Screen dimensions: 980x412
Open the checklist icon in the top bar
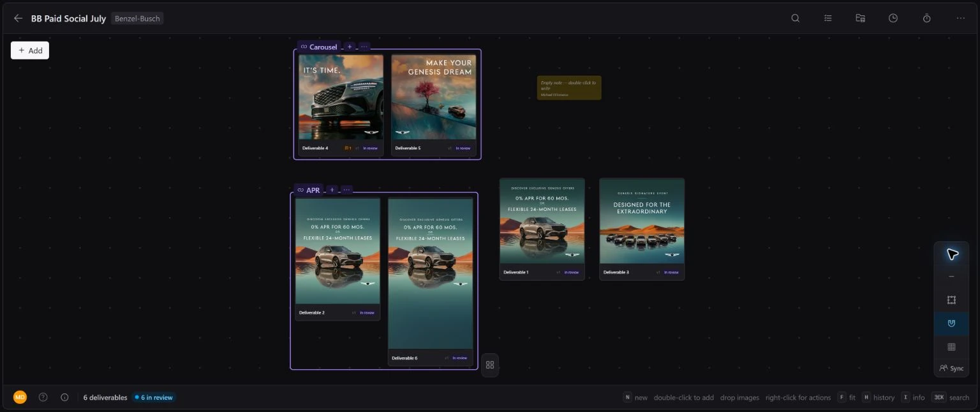[x=828, y=19]
